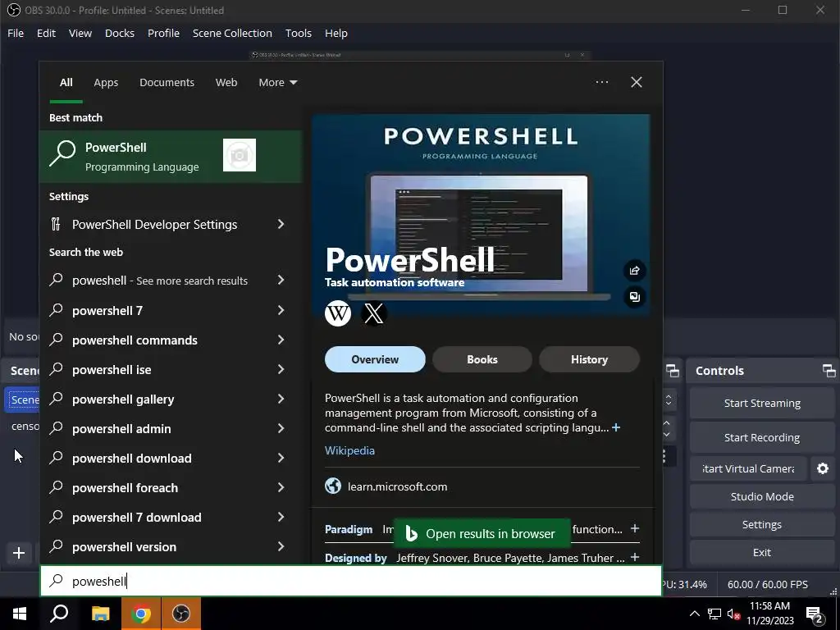Viewport: 840px width, 630px height.
Task: Expand the Paradigm row plus
Action: pos(635,529)
